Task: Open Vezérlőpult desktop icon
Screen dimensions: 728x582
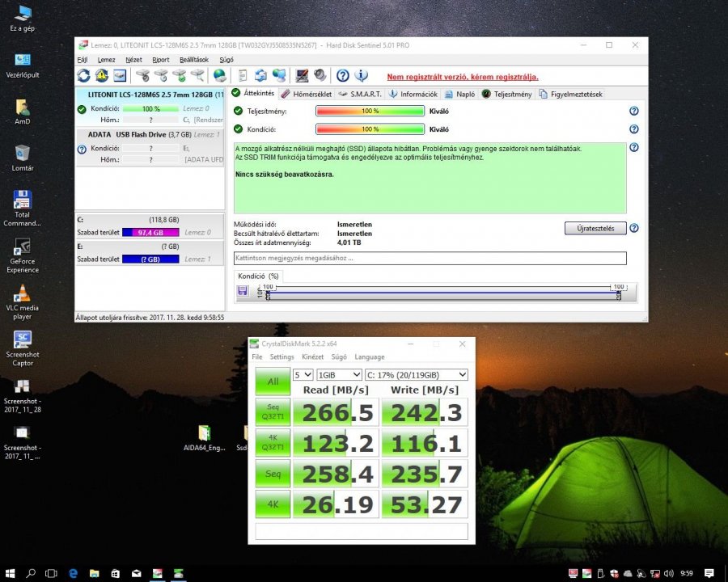Action: (23, 65)
